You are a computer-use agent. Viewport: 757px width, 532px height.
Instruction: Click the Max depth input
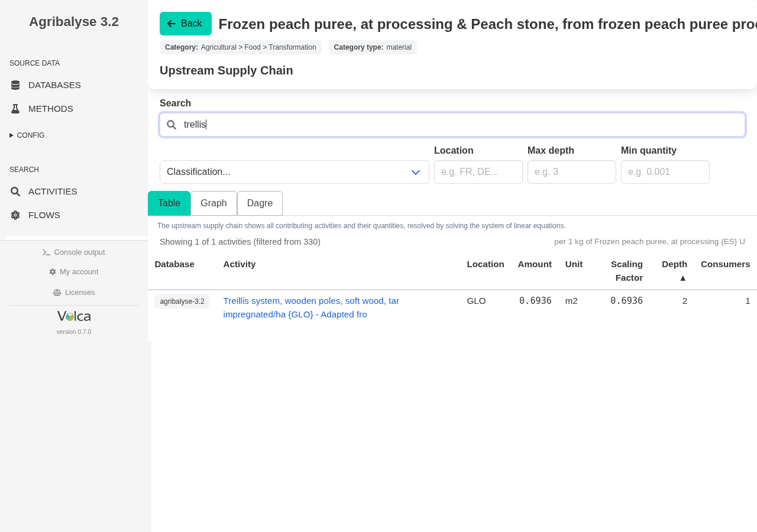pyautogui.click(x=572, y=172)
